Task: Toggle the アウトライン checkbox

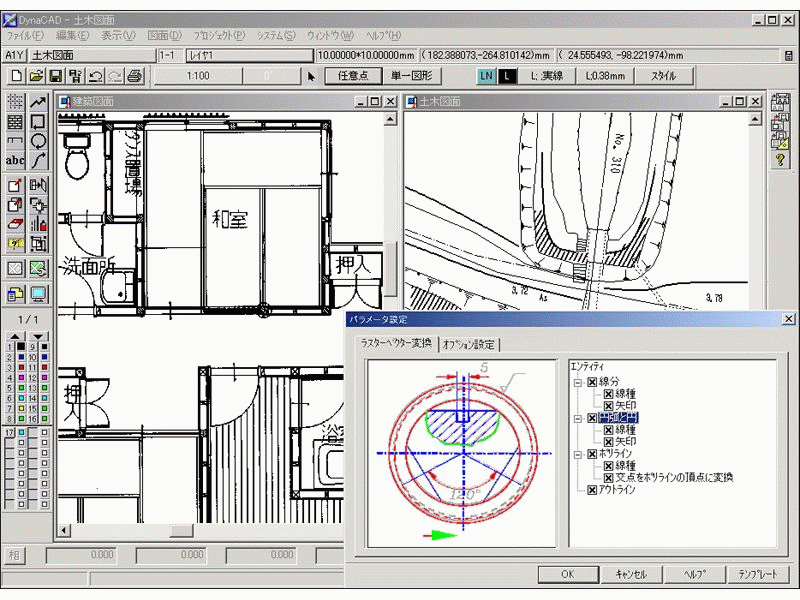Action: pos(592,490)
